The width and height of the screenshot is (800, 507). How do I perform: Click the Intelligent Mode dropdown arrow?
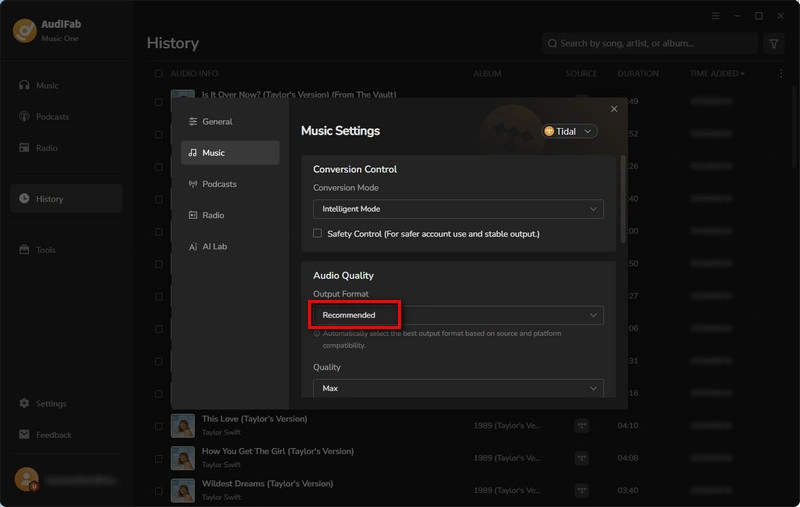point(593,209)
